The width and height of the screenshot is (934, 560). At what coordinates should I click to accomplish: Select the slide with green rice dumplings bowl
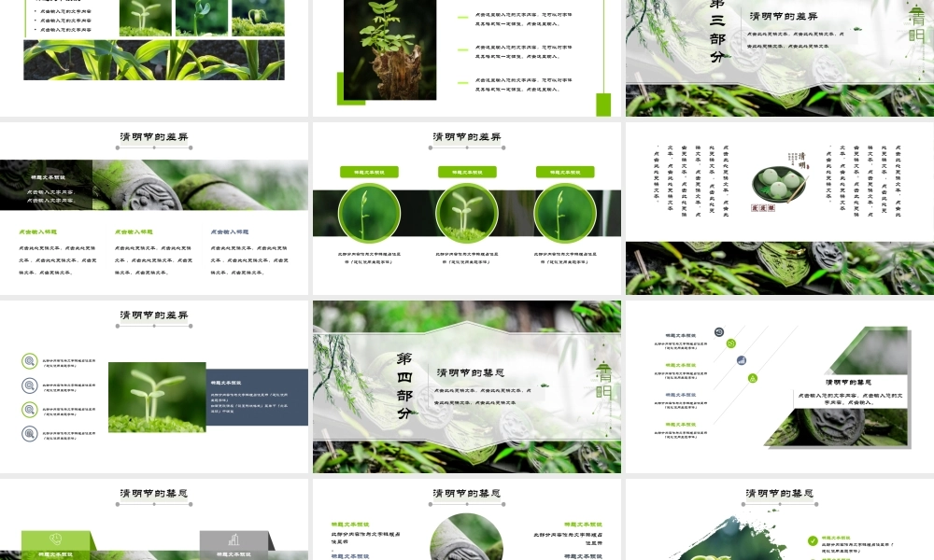(780, 208)
